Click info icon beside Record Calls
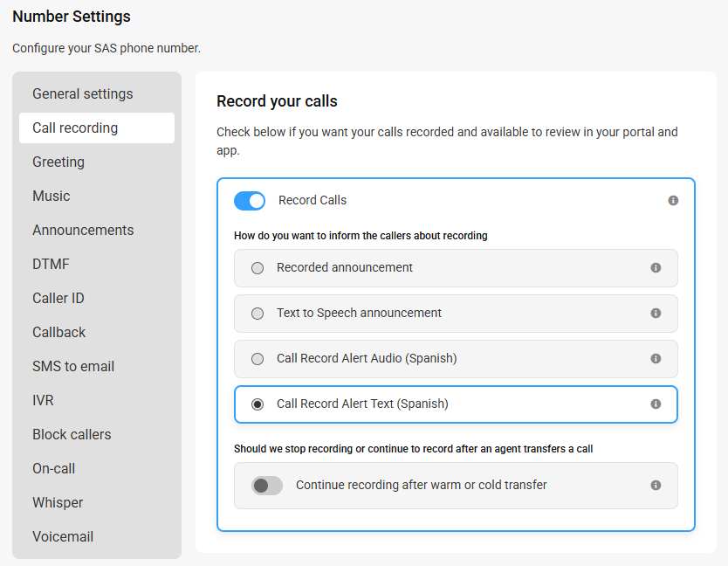This screenshot has width=728, height=566. click(673, 200)
